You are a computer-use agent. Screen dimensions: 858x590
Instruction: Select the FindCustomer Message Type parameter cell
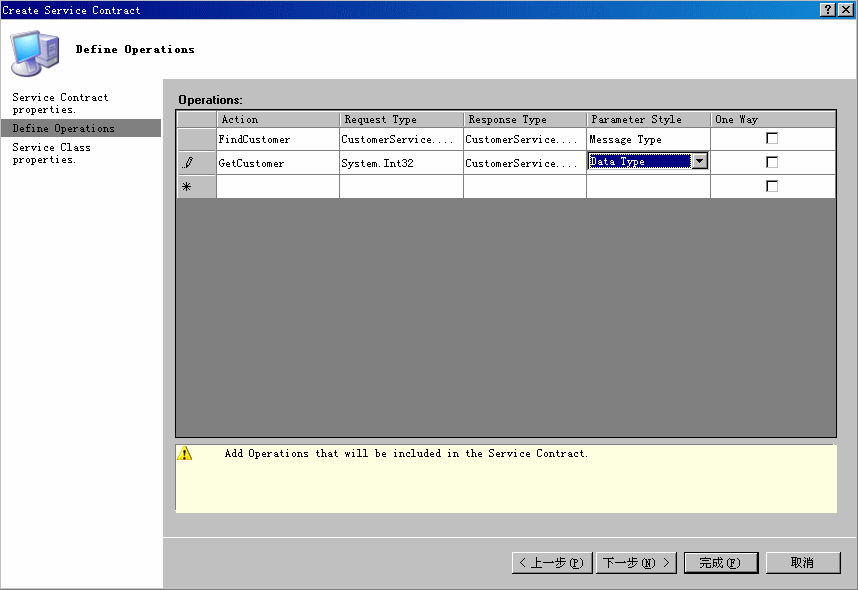click(647, 139)
